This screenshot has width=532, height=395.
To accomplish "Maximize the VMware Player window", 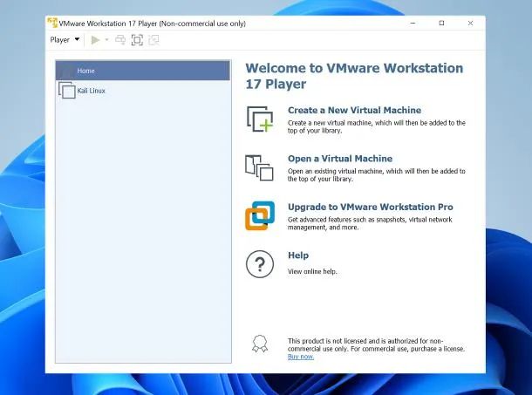I will [x=441, y=23].
